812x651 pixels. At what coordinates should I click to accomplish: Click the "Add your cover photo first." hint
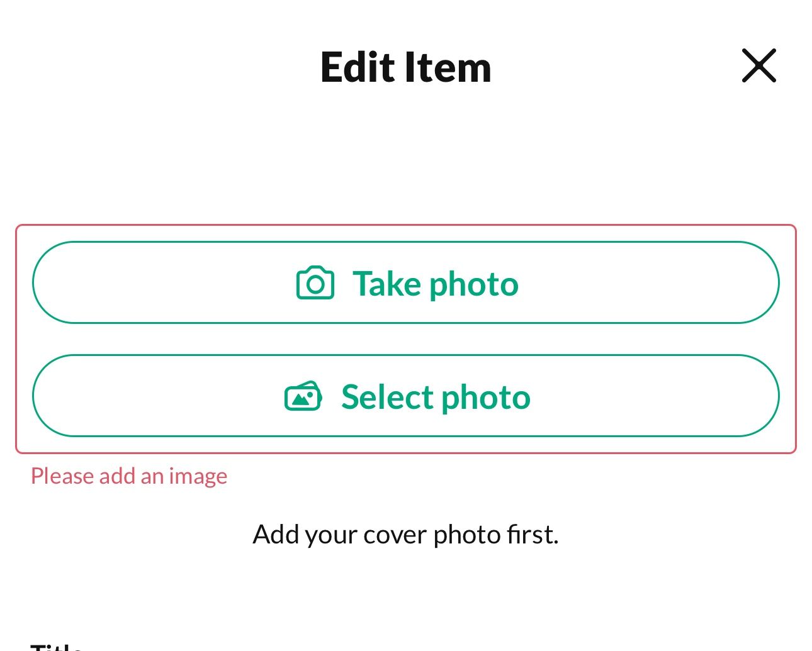(405, 535)
